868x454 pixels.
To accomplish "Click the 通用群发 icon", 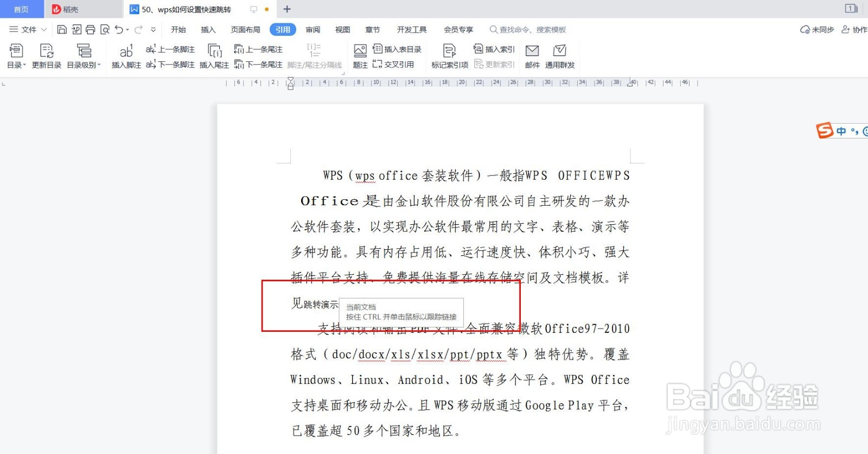I will (560, 56).
